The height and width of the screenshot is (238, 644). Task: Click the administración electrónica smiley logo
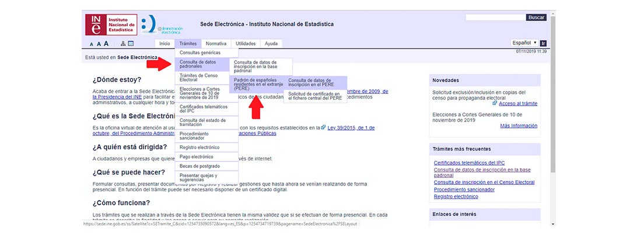(162, 24)
